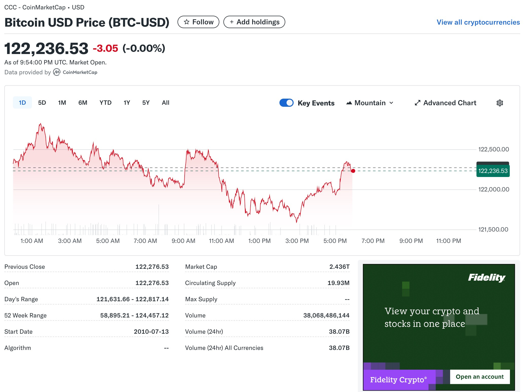Click the Mountain chart type icon
Viewport: 532px width, 392px height.
(349, 103)
